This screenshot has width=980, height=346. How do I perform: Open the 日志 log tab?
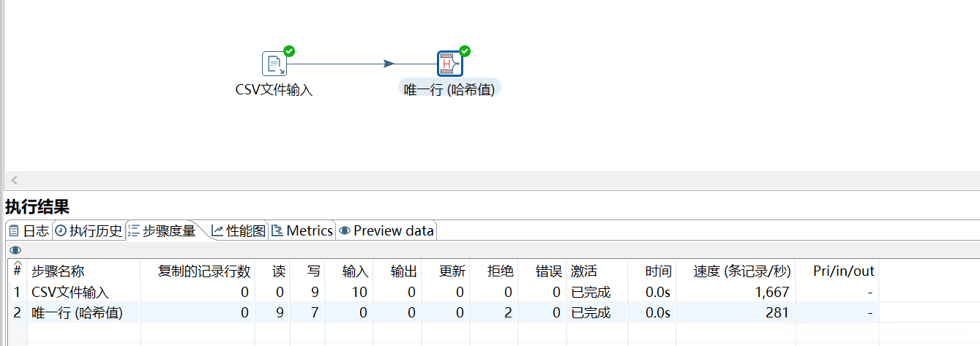pyautogui.click(x=29, y=231)
